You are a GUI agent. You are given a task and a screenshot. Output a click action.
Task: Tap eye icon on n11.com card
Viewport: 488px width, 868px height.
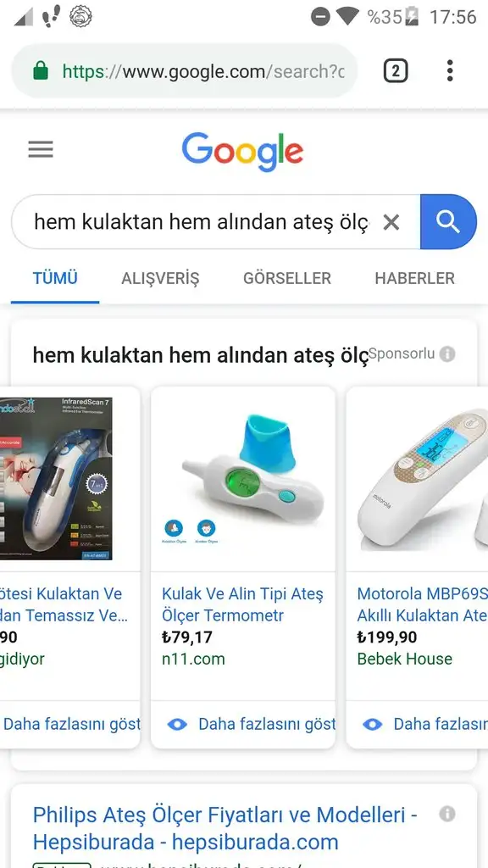pyautogui.click(x=177, y=724)
